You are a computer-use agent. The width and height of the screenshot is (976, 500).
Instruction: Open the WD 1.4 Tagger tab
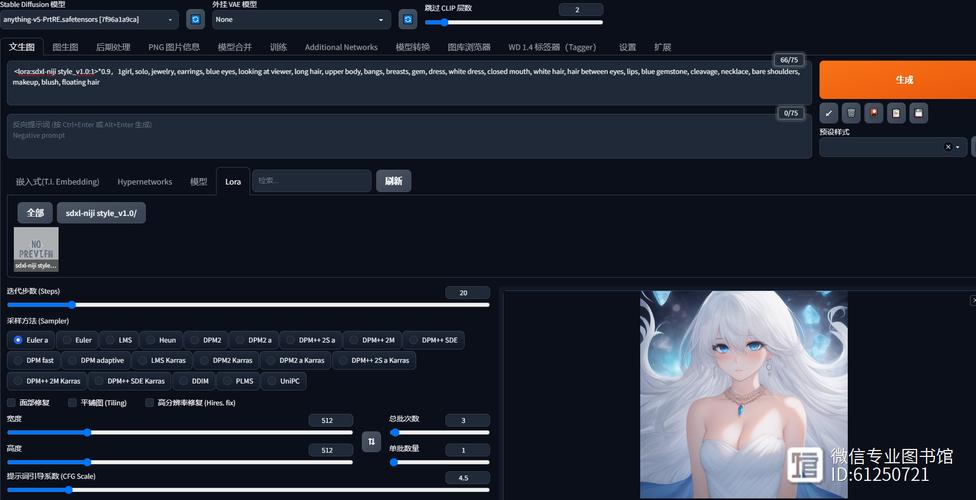click(552, 47)
